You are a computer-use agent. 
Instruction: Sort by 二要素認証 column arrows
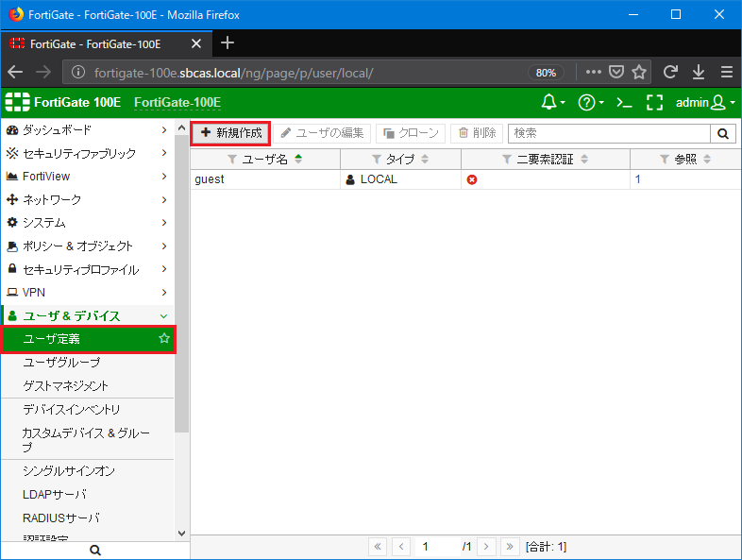[x=584, y=159]
